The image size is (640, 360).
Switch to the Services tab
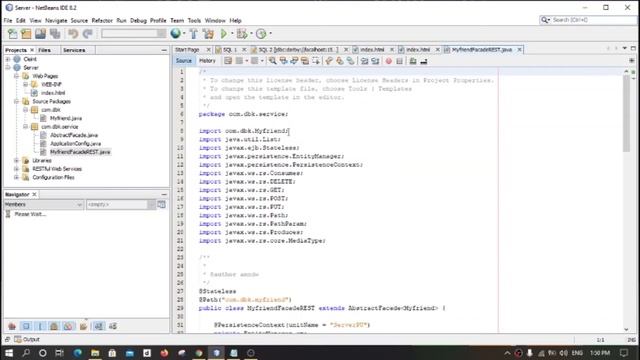pyautogui.click(x=74, y=50)
